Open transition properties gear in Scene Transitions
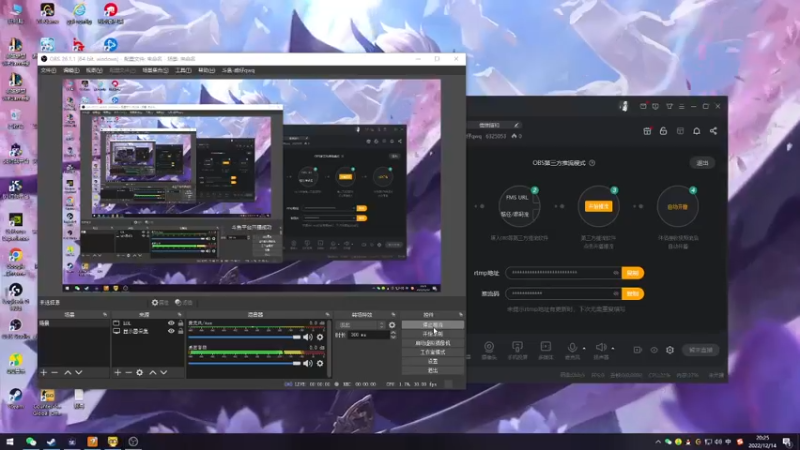800x450 pixels. pyautogui.click(x=392, y=325)
